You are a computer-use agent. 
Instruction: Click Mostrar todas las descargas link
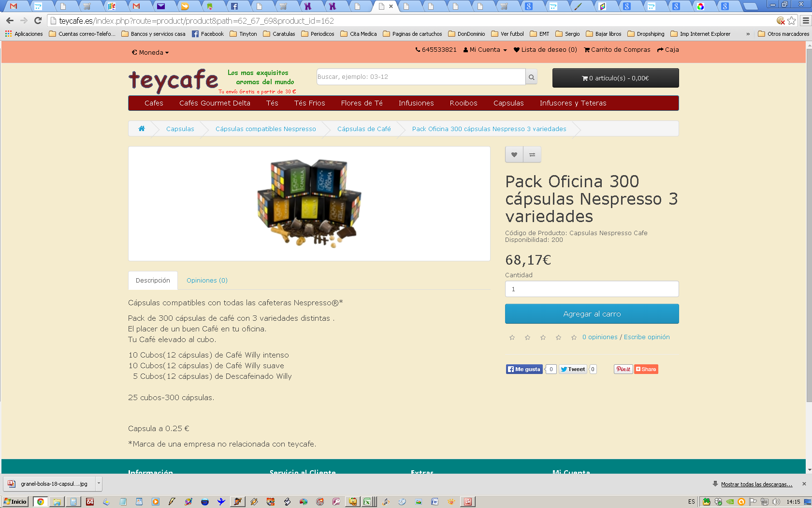(756, 484)
